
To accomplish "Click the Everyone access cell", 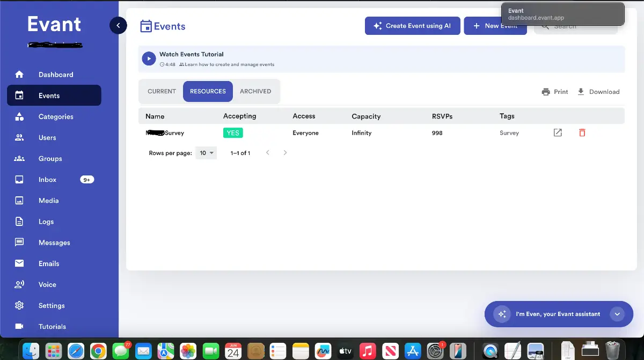I will [305, 133].
